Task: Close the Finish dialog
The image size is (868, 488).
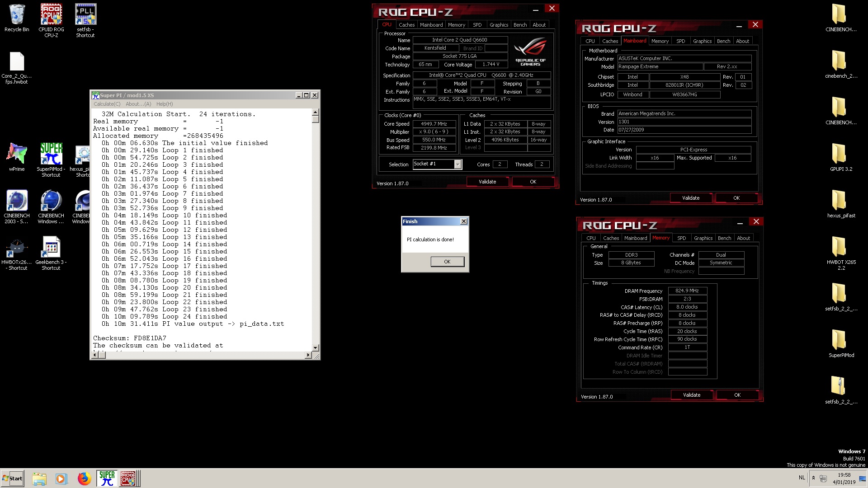Action: click(463, 221)
